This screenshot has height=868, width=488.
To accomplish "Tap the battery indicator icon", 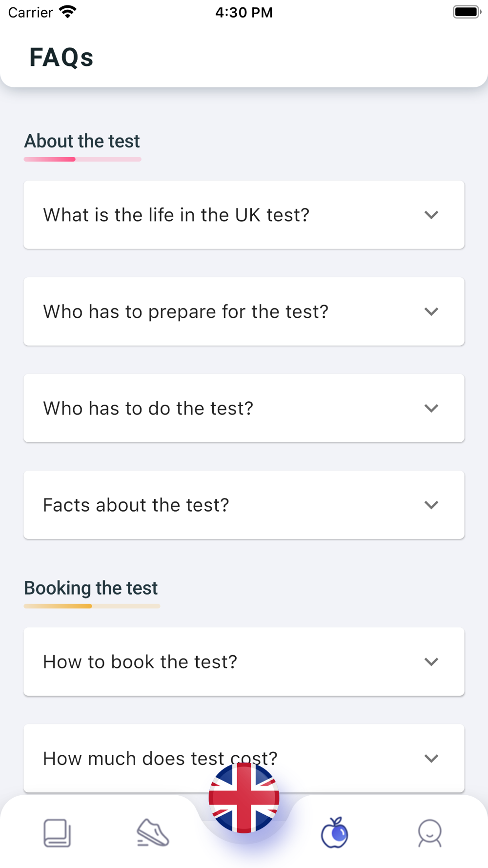I will pyautogui.click(x=467, y=12).
